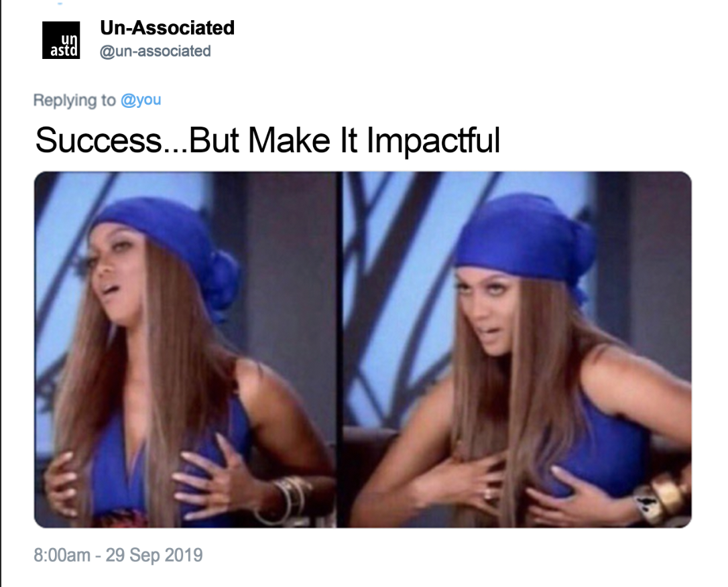Click the @un-associated handle
The width and height of the screenshot is (728, 587).
pos(155,51)
